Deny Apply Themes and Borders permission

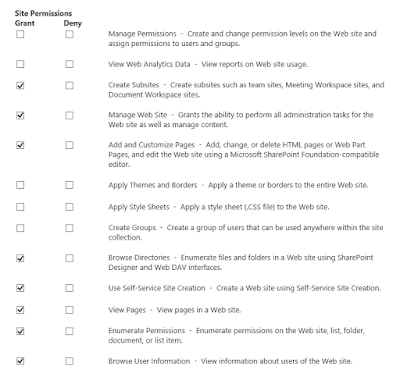point(69,185)
